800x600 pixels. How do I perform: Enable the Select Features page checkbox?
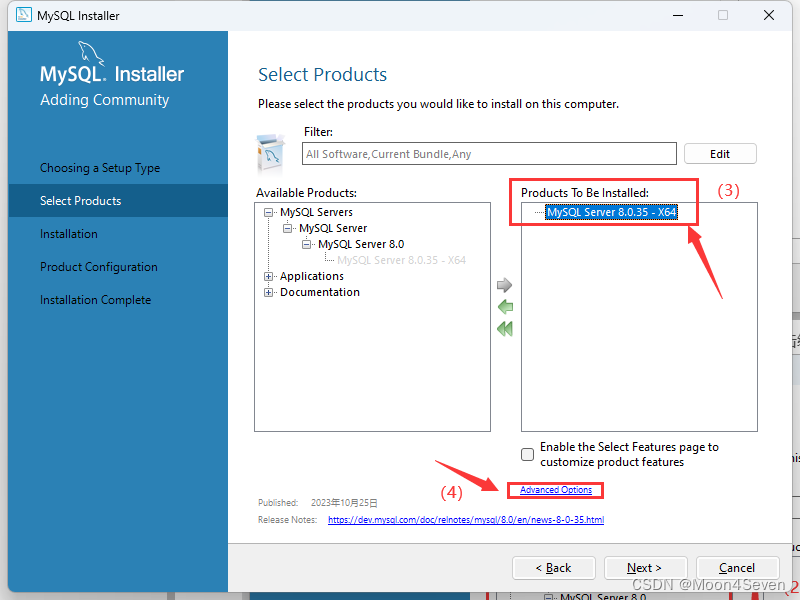[527, 454]
